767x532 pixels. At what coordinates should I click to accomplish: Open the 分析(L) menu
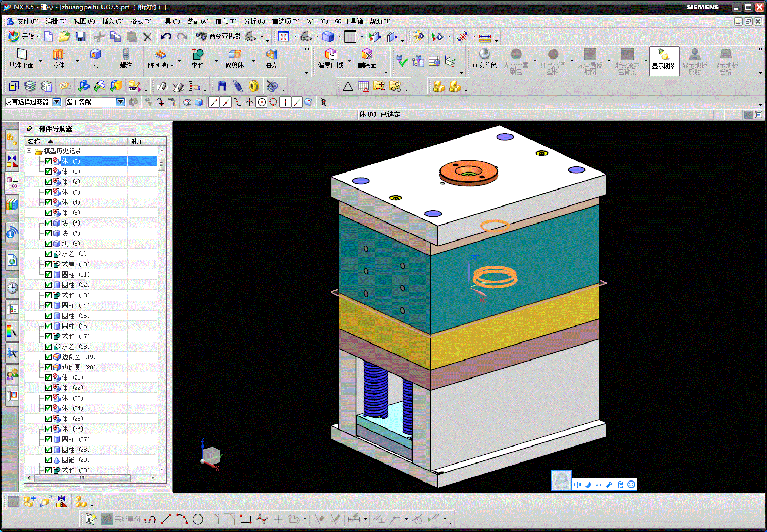click(x=254, y=21)
